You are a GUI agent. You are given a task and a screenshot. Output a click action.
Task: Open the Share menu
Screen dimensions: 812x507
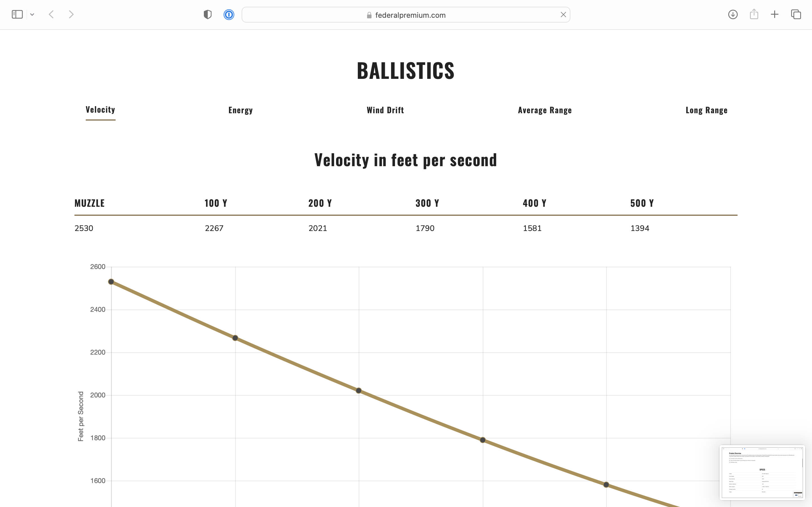pos(754,14)
